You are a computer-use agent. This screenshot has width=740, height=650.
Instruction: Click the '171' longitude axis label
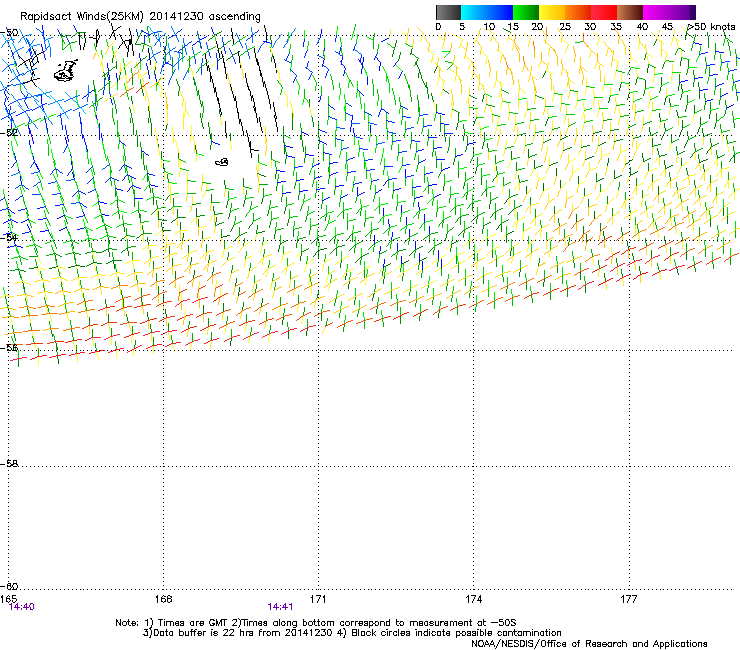tap(318, 599)
